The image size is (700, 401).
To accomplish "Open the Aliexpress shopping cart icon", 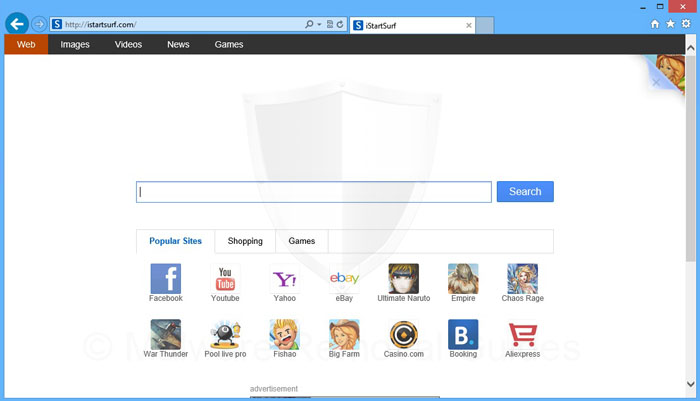I will pyautogui.click(x=522, y=334).
